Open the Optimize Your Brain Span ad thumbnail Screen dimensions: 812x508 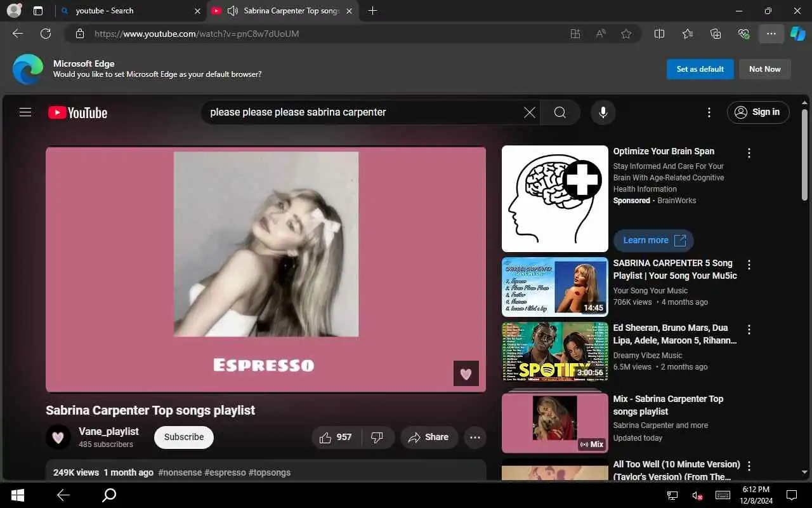555,199
